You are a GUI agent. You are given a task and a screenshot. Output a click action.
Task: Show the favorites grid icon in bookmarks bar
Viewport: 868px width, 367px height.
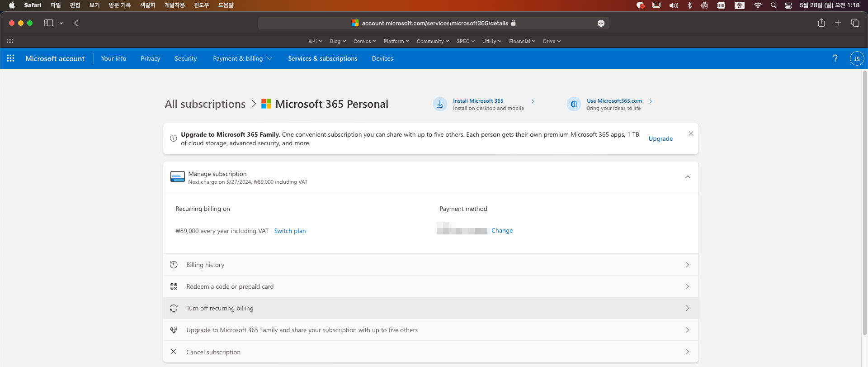10,41
